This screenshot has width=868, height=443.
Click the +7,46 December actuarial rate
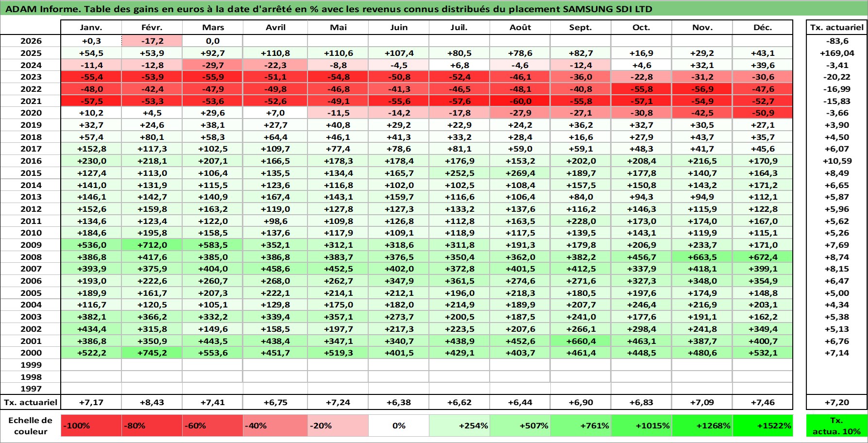pos(763,402)
